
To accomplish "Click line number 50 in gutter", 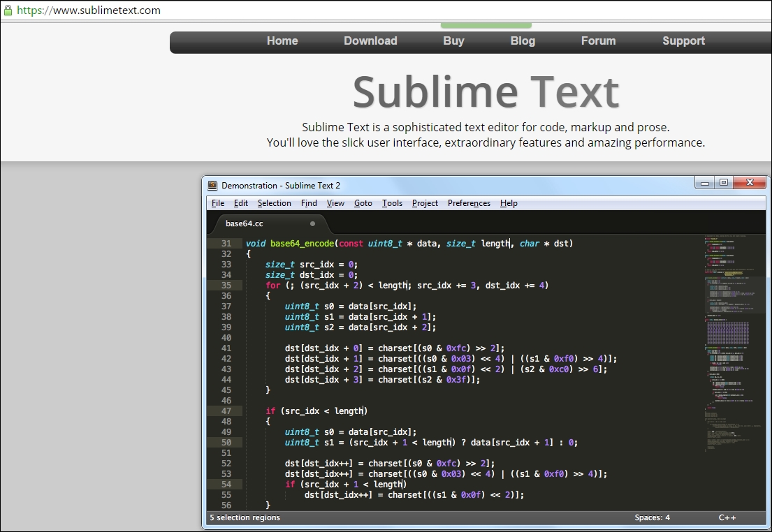I will pos(226,443).
